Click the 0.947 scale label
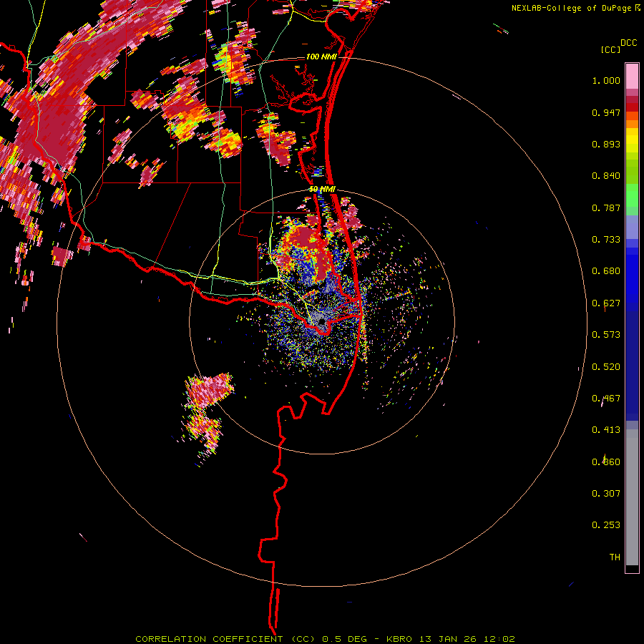The width and height of the screenshot is (644, 644). tap(606, 112)
